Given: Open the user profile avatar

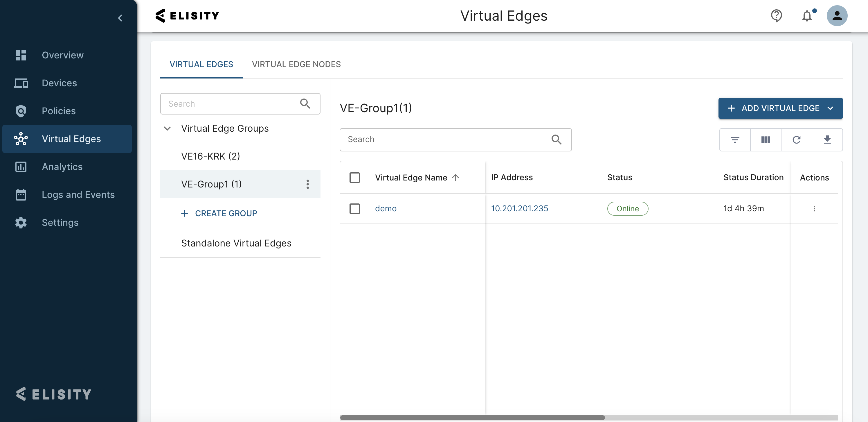Looking at the screenshot, I should point(837,15).
